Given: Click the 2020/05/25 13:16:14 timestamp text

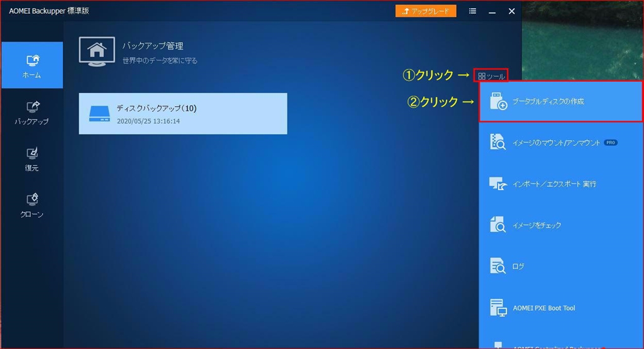Looking at the screenshot, I should click(x=148, y=121).
